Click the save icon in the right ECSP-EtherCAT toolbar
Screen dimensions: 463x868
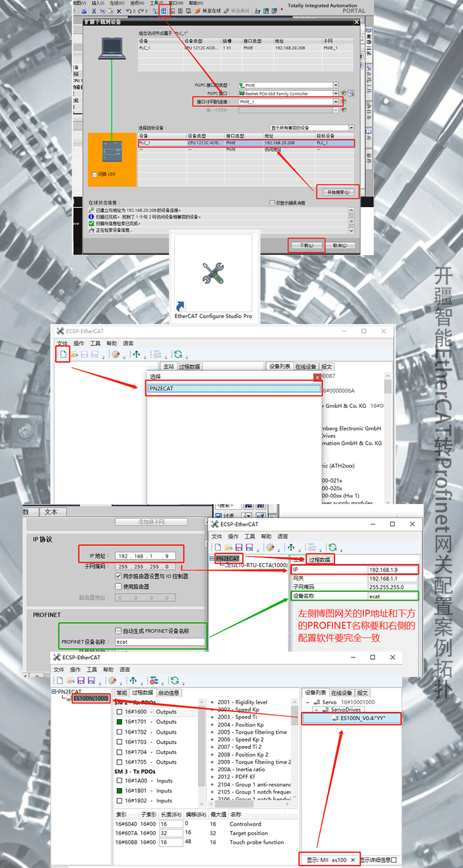pos(238,547)
